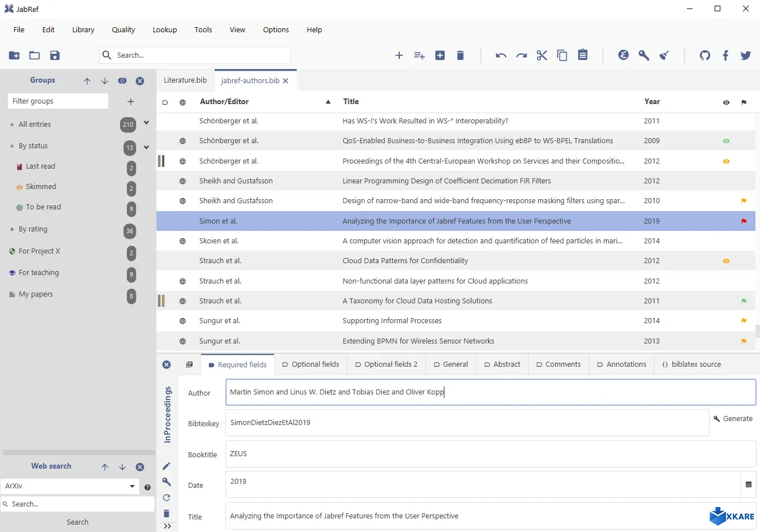Run cleanup entries from the toolbar
The image size is (760, 532).
click(664, 55)
